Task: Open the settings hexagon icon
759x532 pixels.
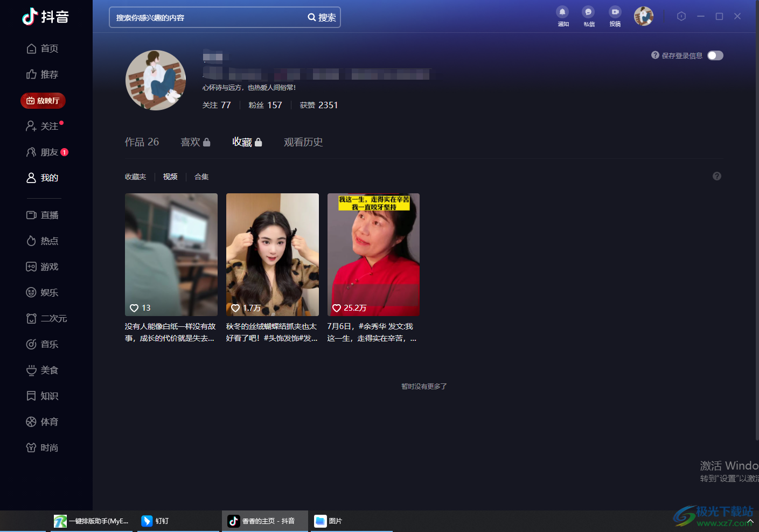Action: click(681, 16)
